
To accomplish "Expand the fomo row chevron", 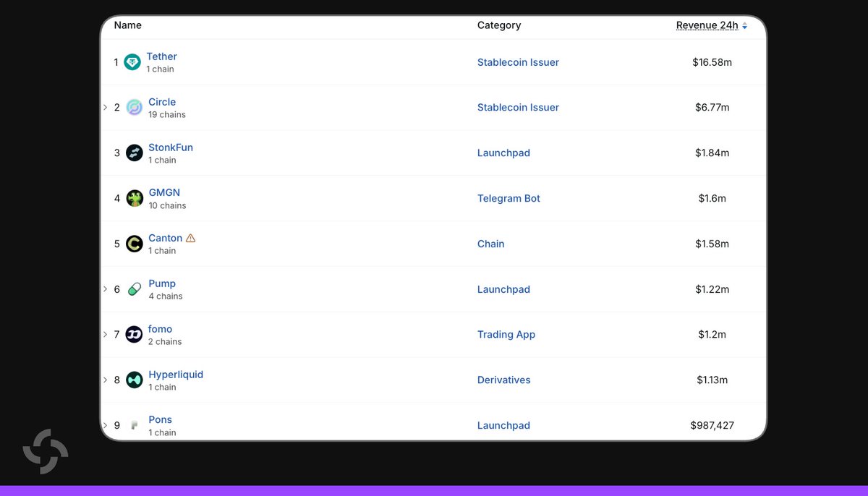I will click(106, 334).
